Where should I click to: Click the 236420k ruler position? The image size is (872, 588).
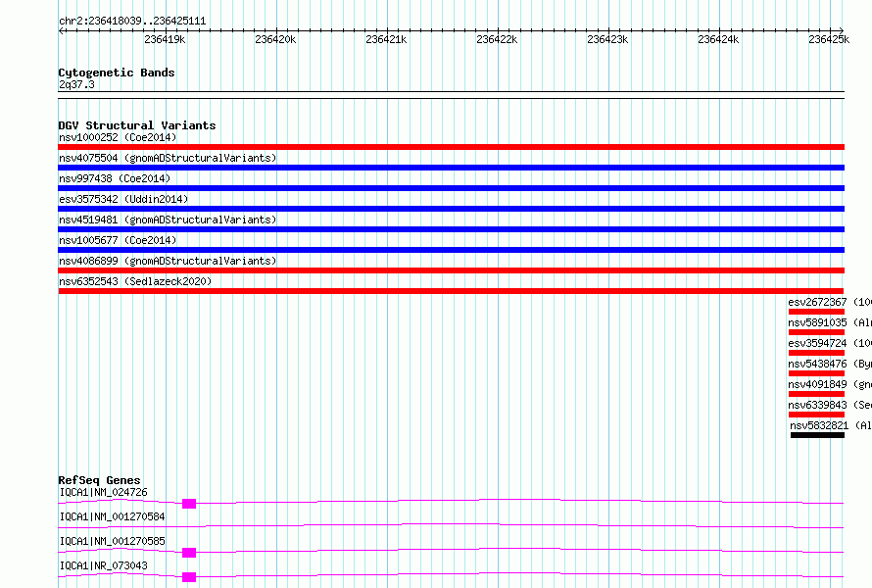[x=275, y=39]
